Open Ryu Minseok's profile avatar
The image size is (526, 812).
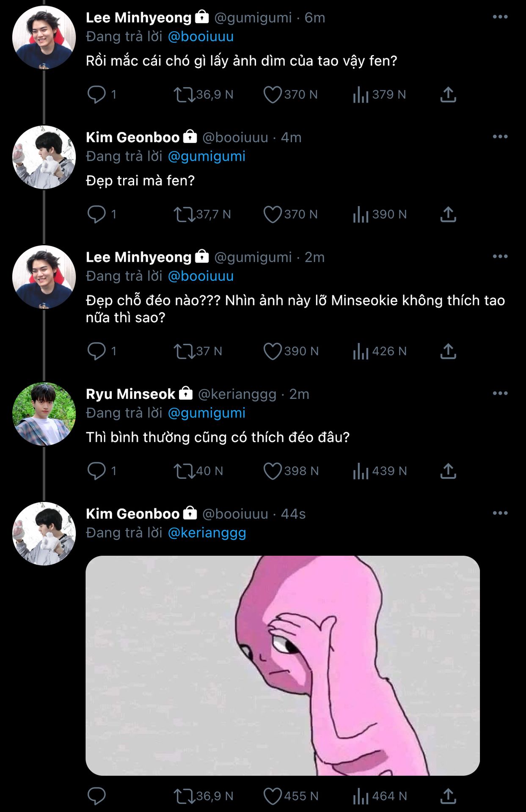pyautogui.click(x=44, y=414)
